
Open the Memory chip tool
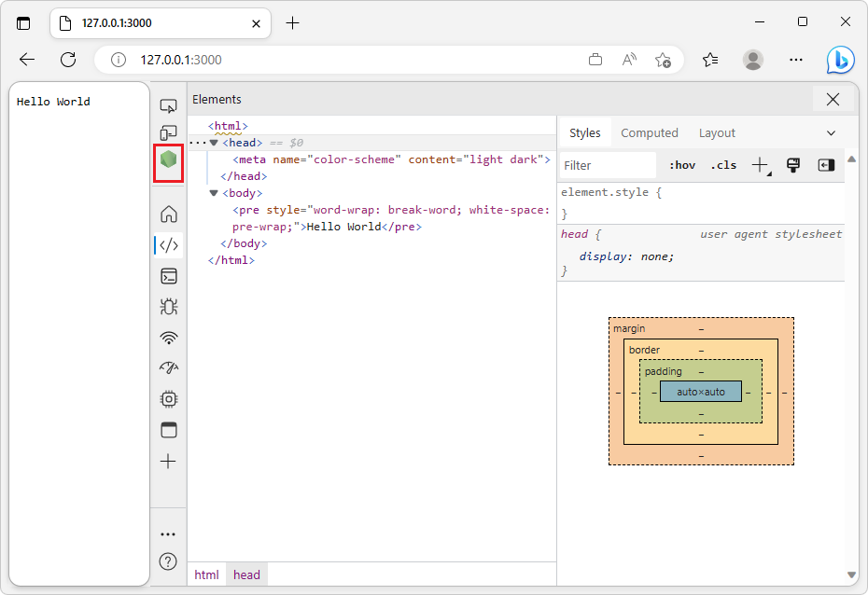point(168,399)
